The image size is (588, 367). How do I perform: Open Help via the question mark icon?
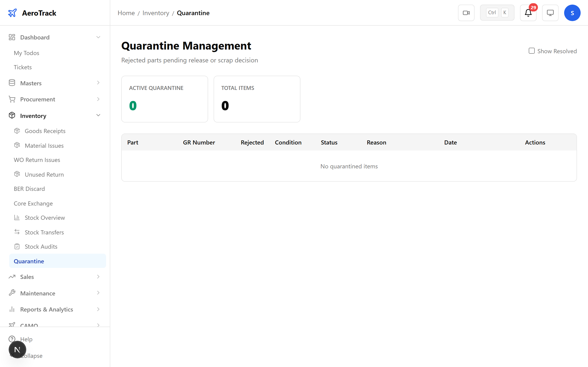point(12,339)
